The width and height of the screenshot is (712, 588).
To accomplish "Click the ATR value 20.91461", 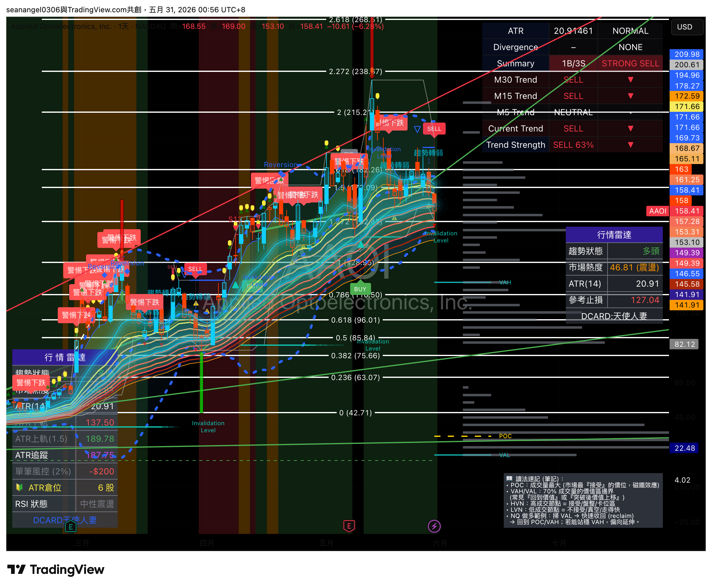I will [x=573, y=31].
